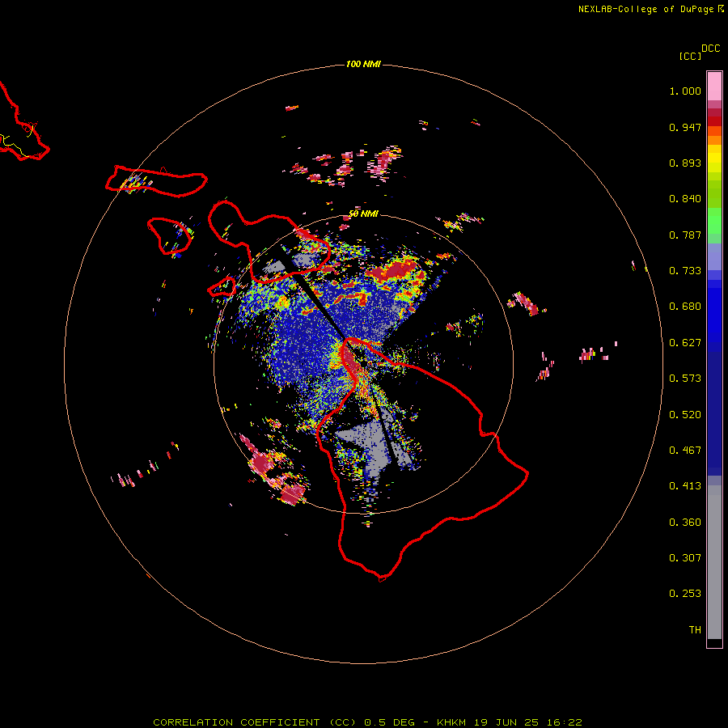This screenshot has width=728, height=728.
Task: Click the 0.893 color scale label
Action: click(685, 163)
